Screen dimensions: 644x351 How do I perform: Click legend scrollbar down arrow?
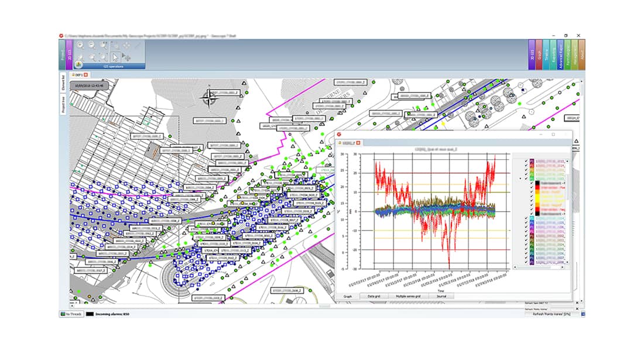tap(567, 262)
